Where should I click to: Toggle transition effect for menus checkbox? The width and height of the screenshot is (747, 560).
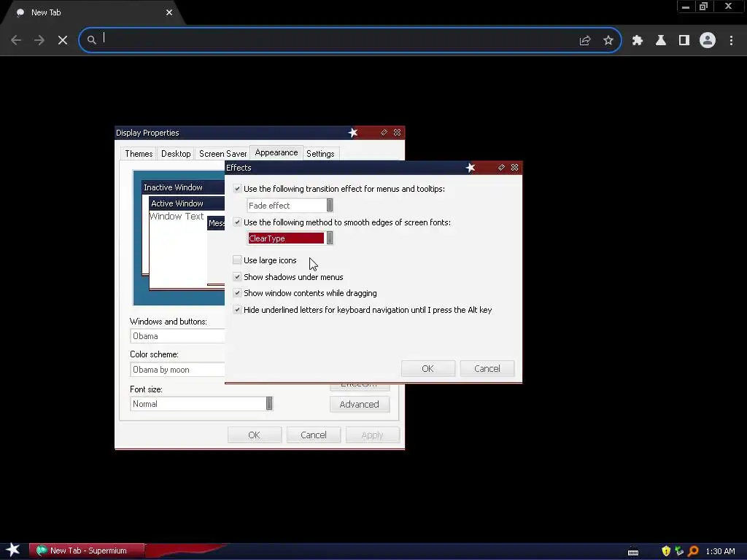237,189
